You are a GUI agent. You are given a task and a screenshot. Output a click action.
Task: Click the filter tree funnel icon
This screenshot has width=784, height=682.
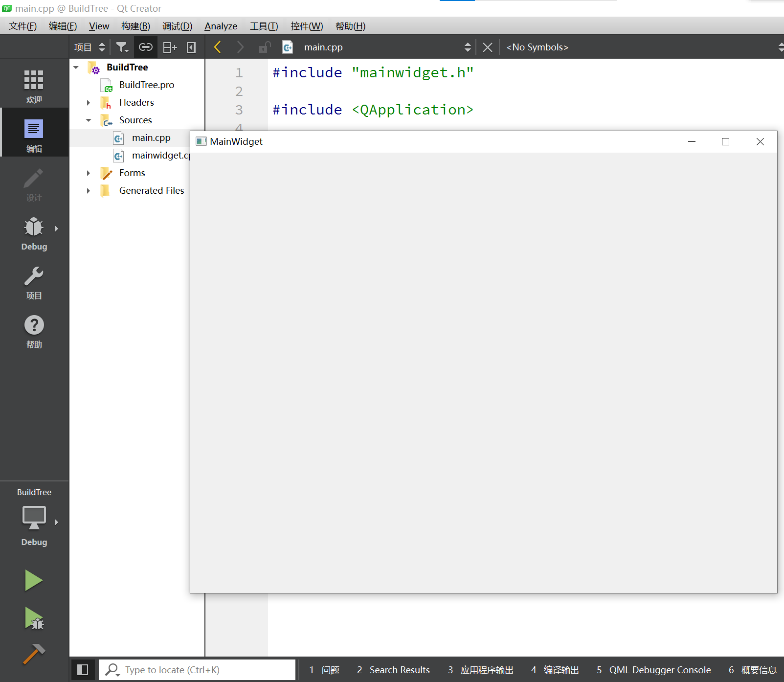122,47
